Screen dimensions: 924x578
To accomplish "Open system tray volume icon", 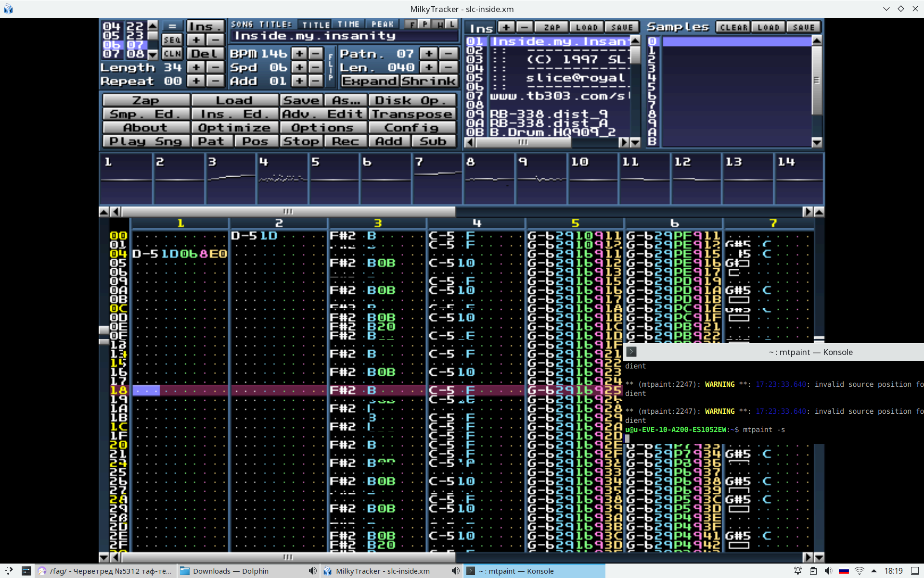I will [828, 571].
